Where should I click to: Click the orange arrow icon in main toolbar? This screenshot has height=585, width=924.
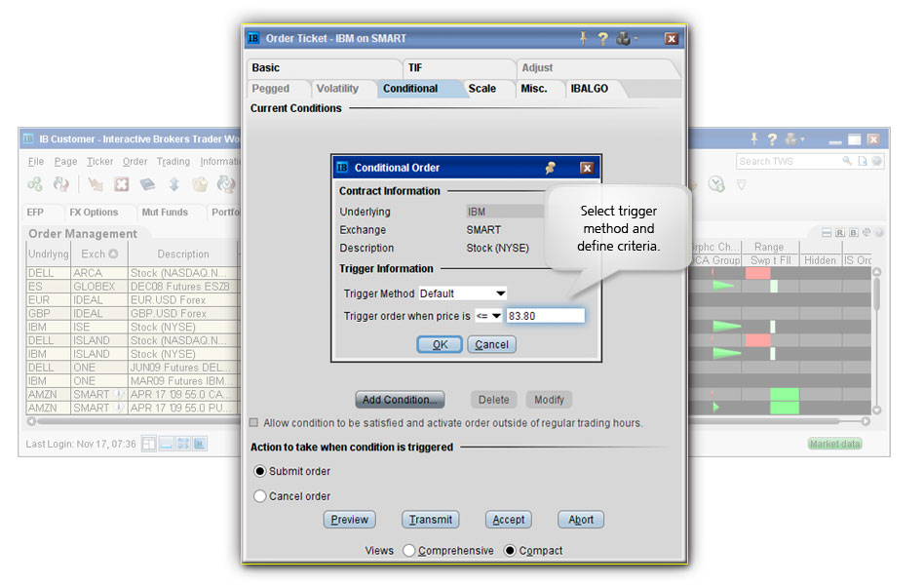click(96, 184)
